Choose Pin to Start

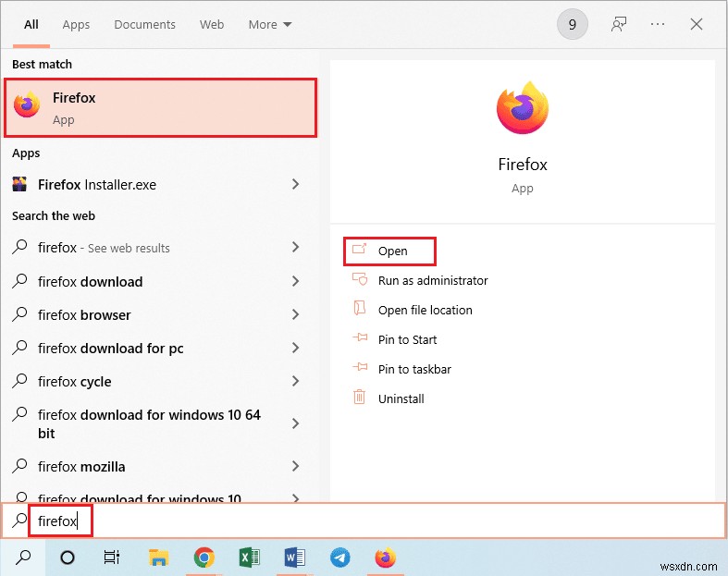(407, 339)
